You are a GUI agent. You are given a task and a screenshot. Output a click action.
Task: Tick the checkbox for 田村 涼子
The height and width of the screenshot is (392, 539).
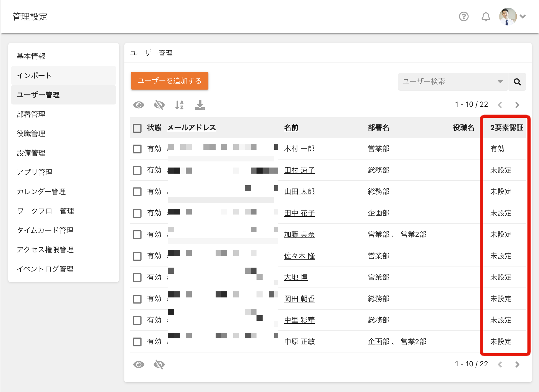(137, 170)
